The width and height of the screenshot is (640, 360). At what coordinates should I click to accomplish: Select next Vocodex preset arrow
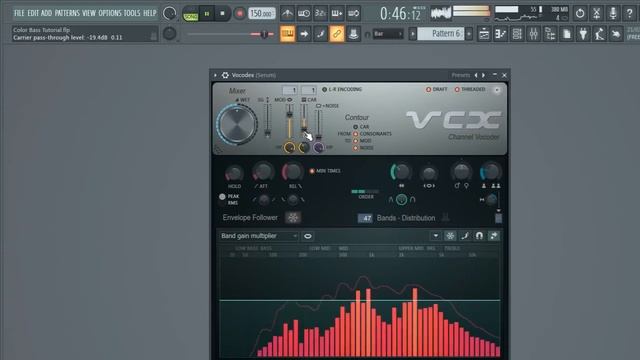[x=484, y=75]
